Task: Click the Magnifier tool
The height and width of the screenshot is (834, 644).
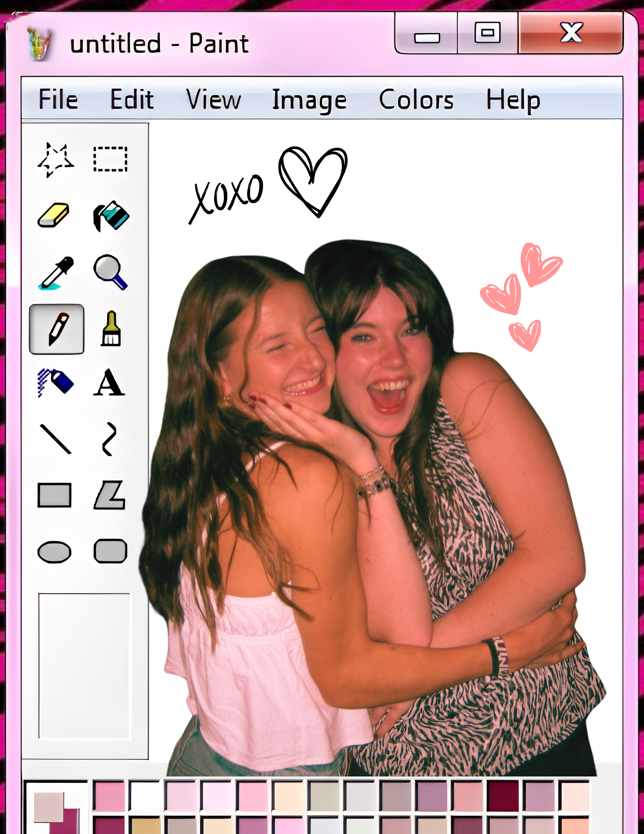Action: (x=110, y=272)
